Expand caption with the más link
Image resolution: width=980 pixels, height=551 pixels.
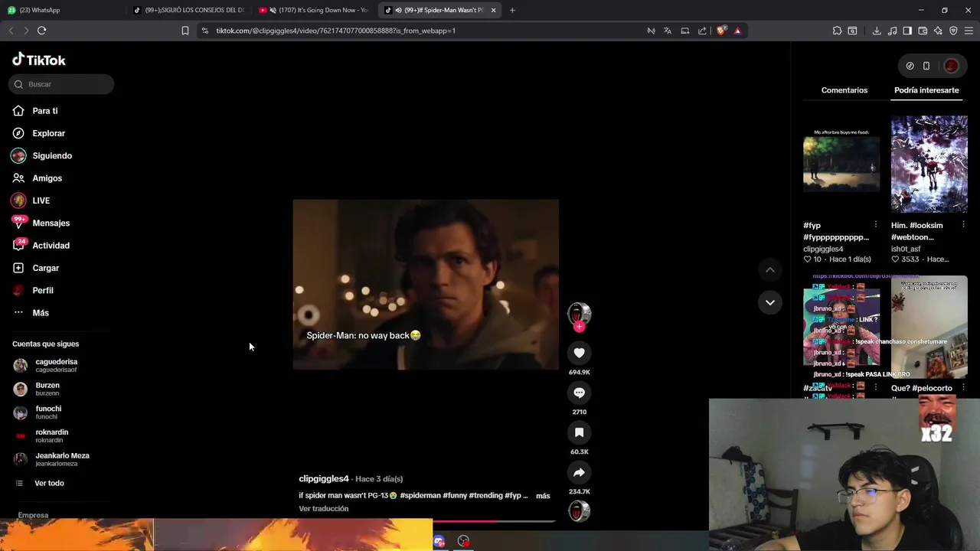[x=543, y=496]
